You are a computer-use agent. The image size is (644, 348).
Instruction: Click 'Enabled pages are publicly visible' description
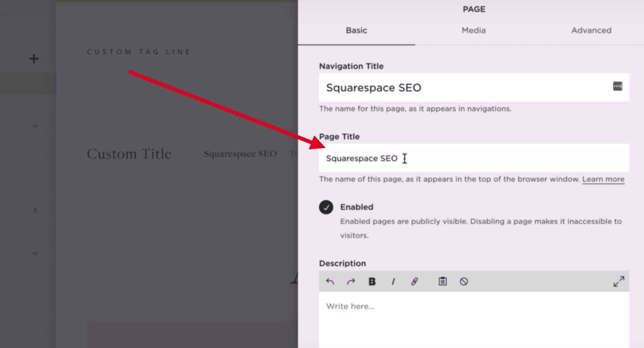(481, 228)
